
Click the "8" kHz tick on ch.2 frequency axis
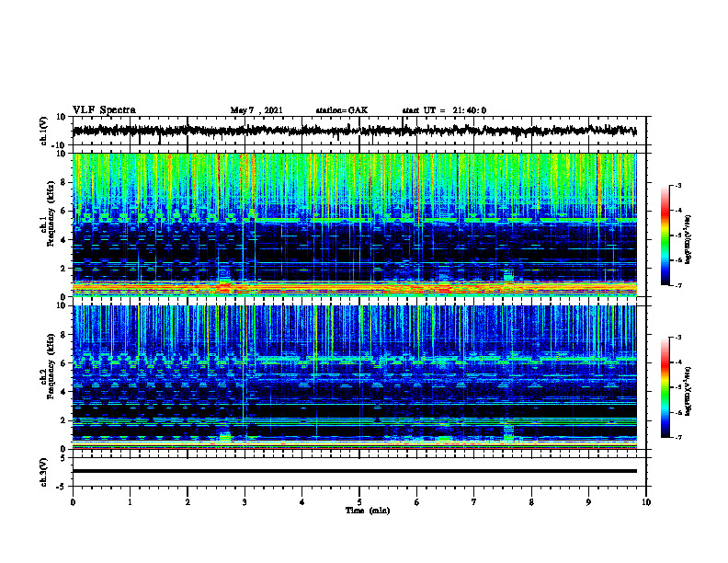click(x=63, y=335)
